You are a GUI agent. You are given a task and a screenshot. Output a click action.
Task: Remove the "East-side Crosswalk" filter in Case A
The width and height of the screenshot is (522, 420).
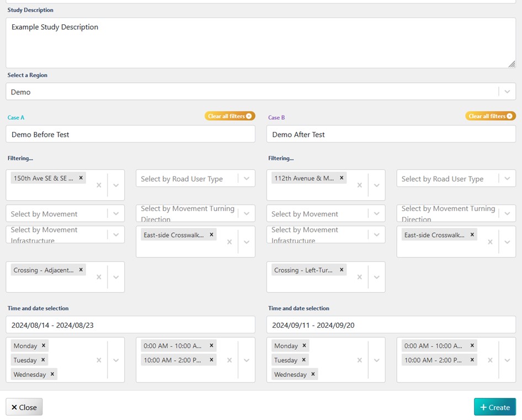click(x=211, y=234)
